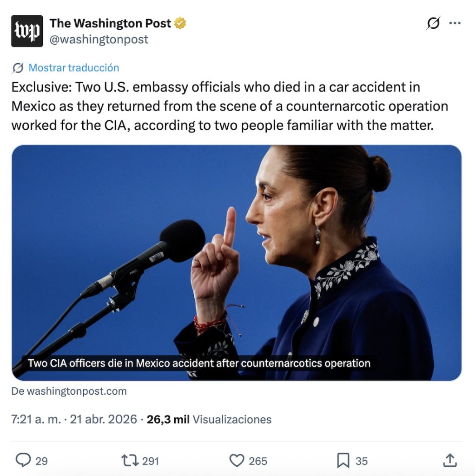Click the Washington Post profile avatar

(27, 31)
